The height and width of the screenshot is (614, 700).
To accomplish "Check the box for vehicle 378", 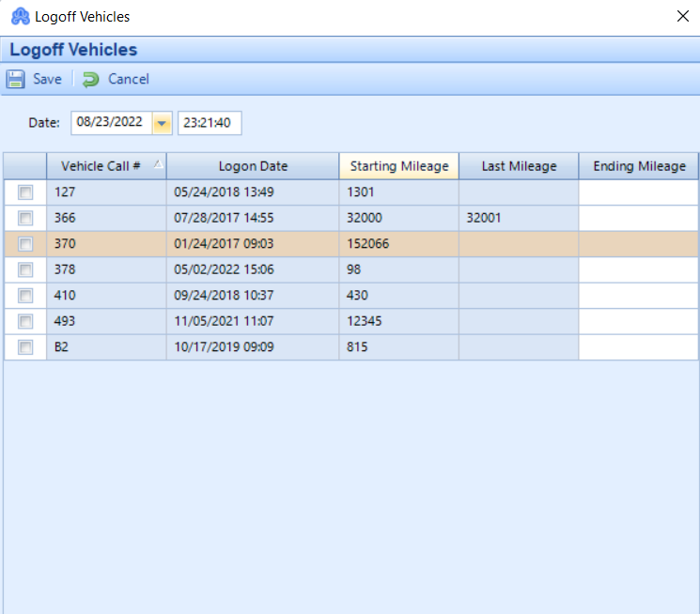I will (x=25, y=270).
